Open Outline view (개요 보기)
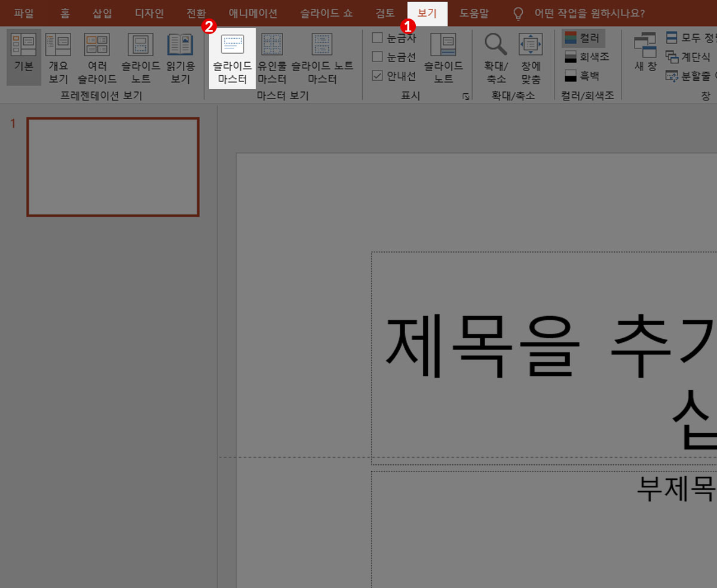 (x=59, y=58)
